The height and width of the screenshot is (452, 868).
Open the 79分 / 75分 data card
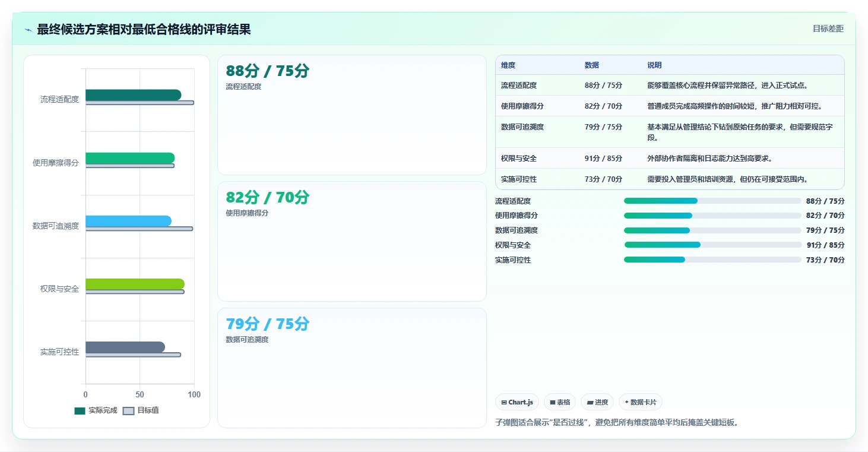[x=352, y=368]
